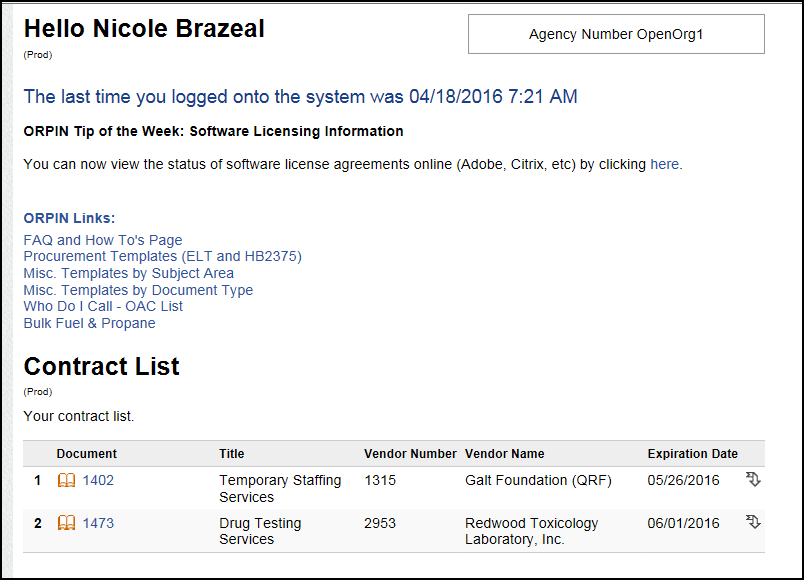
Task: Click the Vendor Number column header
Action: [x=410, y=454]
